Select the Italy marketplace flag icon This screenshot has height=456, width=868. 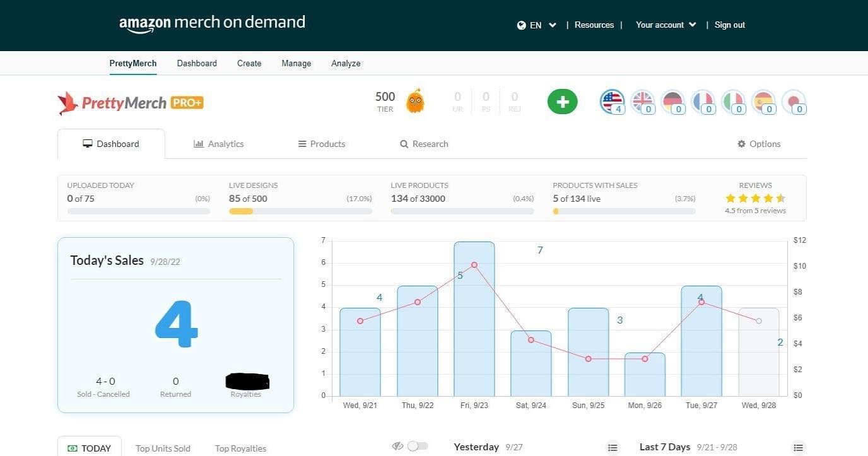[733, 102]
